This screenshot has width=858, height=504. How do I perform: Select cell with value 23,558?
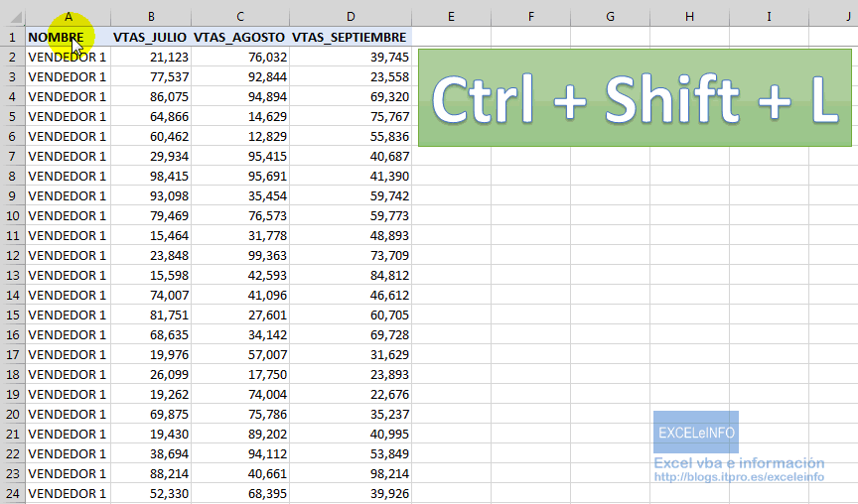pyautogui.click(x=351, y=77)
